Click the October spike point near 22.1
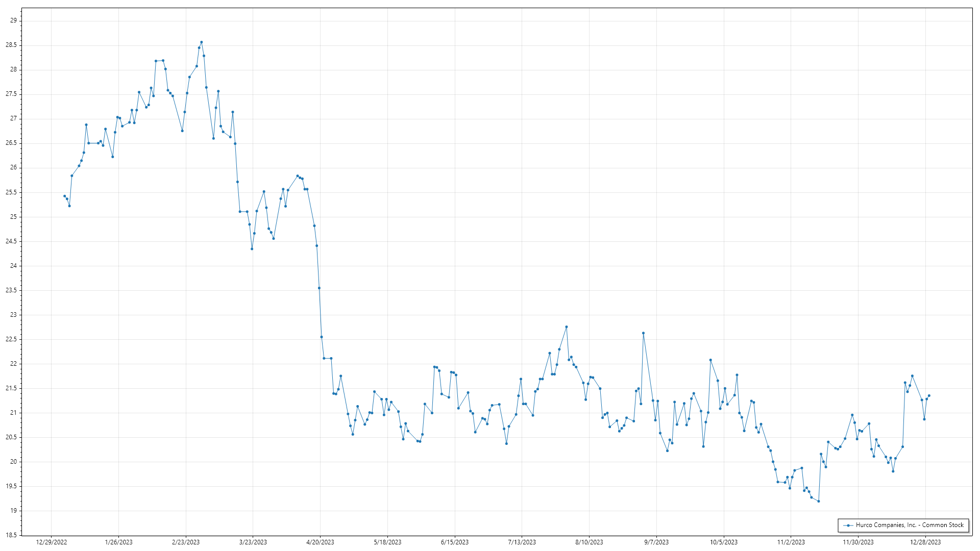 click(x=710, y=360)
